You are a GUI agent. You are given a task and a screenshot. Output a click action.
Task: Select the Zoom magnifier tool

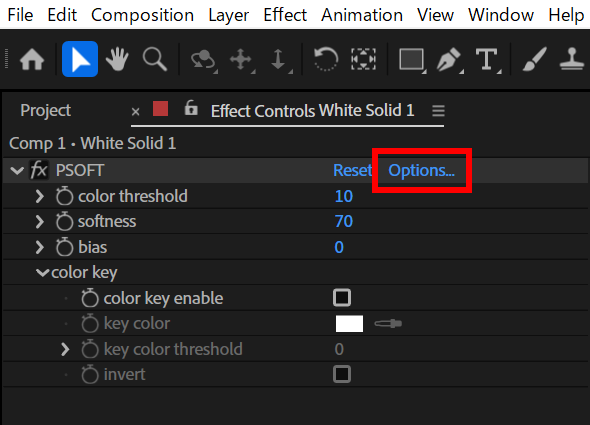pos(155,59)
